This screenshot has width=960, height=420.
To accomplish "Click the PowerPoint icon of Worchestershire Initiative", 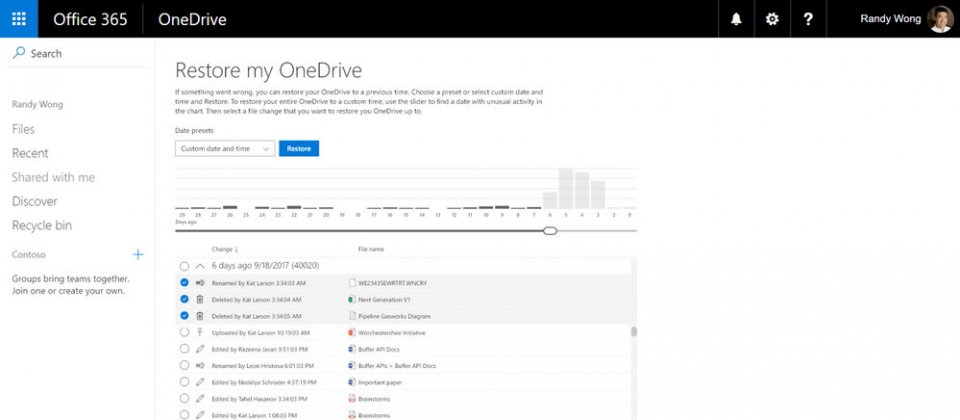I will tap(351, 332).
